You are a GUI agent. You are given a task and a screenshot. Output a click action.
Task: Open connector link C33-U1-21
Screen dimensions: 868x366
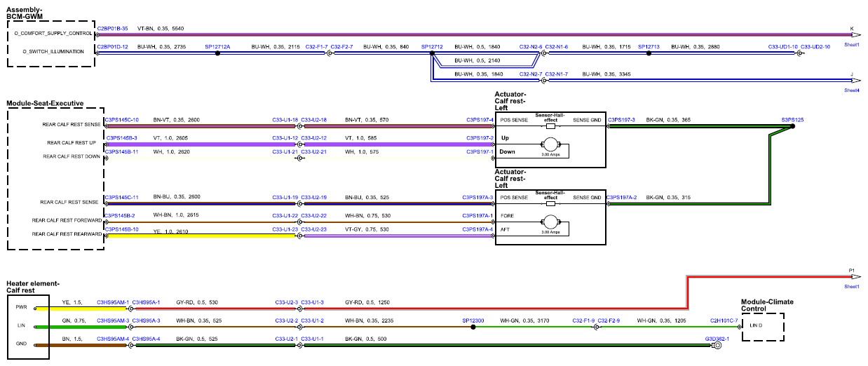[285, 151]
